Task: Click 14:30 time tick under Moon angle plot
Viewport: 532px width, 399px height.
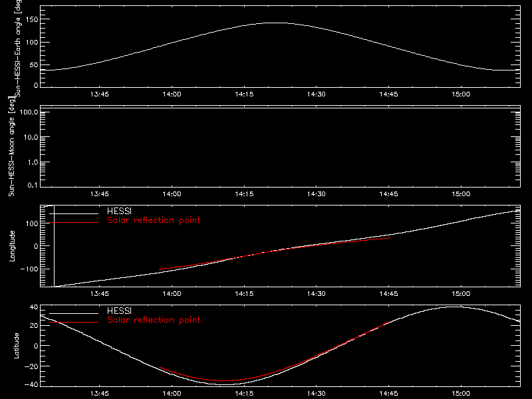Action: pos(317,194)
